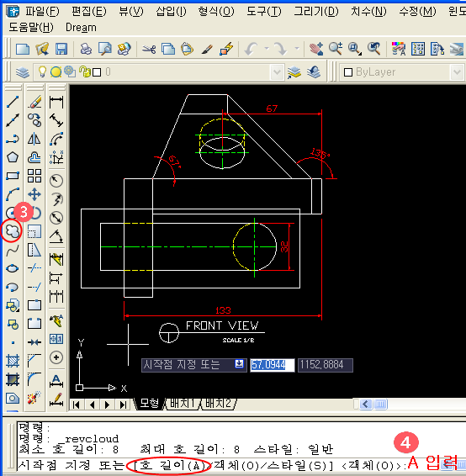Expand the layer list dropdown
Viewport: 466px width, 476px height.
pos(277,72)
